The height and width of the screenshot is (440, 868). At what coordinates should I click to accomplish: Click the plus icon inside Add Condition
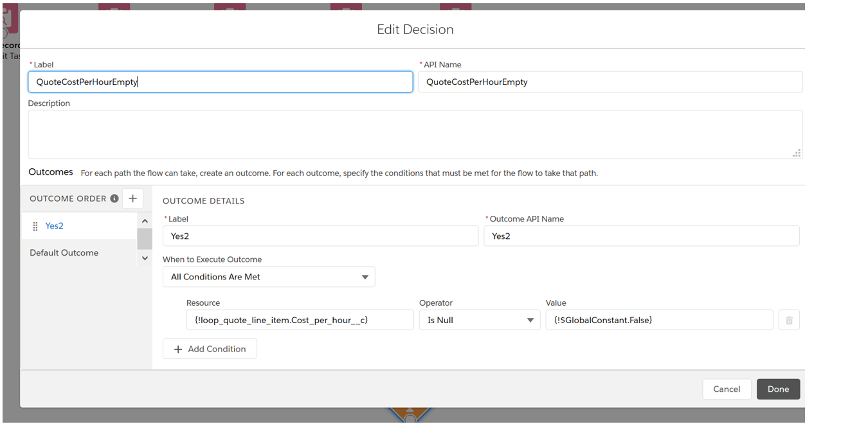[179, 348]
